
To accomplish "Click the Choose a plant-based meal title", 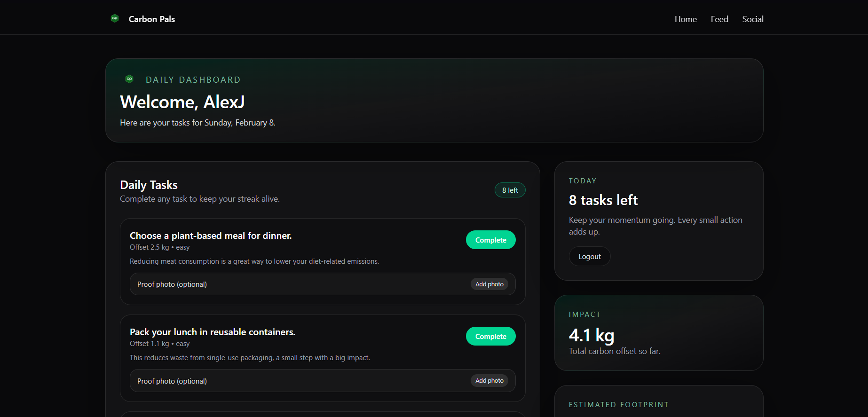I will 211,236.
